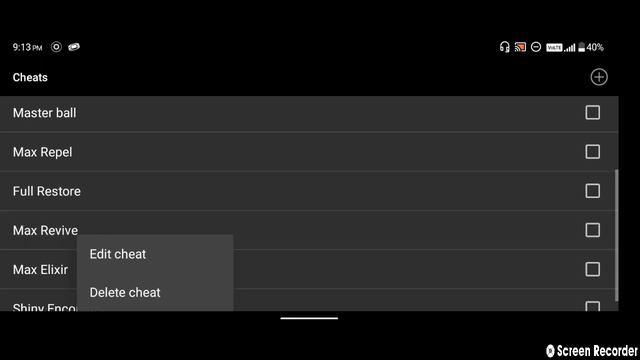Select the Full Restore list entry
Image resolution: width=640 pixels, height=360 pixels.
point(309,191)
